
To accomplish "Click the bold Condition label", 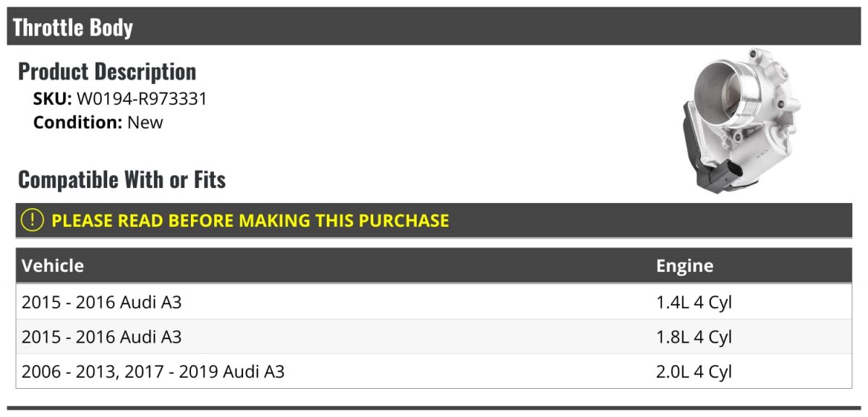I will pyautogui.click(x=77, y=122).
